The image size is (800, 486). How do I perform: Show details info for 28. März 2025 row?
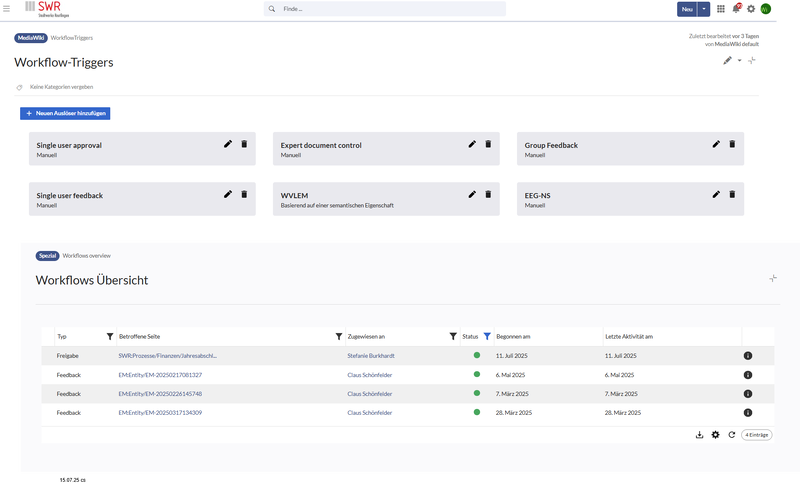[748, 413]
